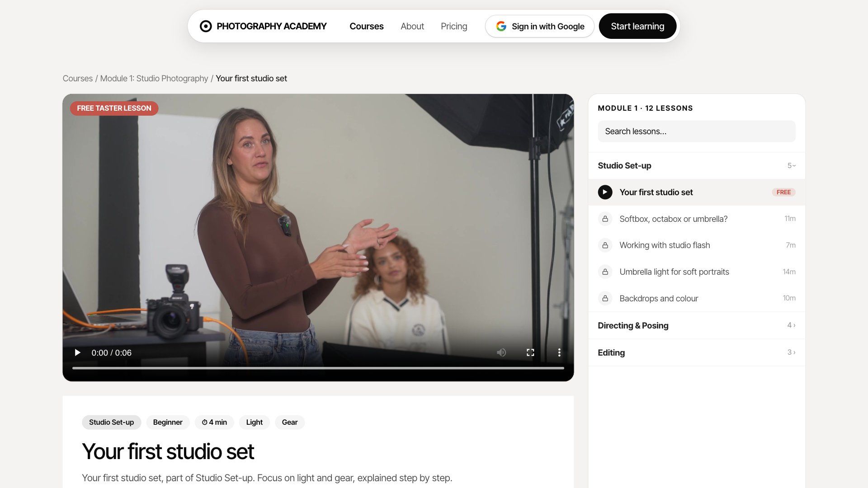Select the Light tag
The image size is (868, 488).
254,422
